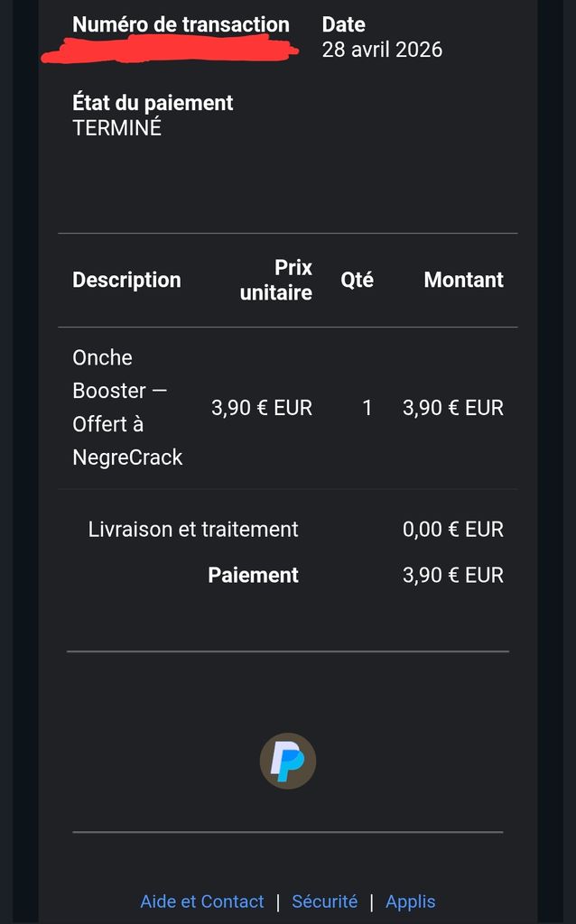Image resolution: width=576 pixels, height=924 pixels.
Task: Click the item quantity value 1
Action: 367,408
